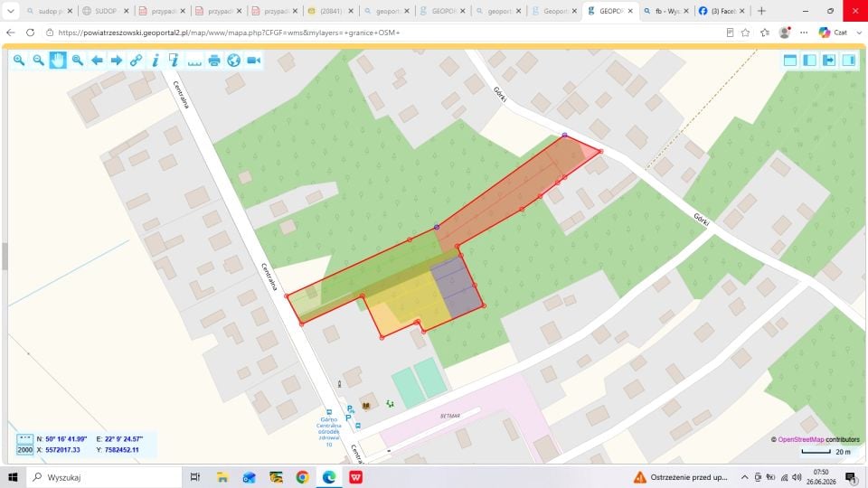Open the 2000 coordinate system selector

pos(25,450)
